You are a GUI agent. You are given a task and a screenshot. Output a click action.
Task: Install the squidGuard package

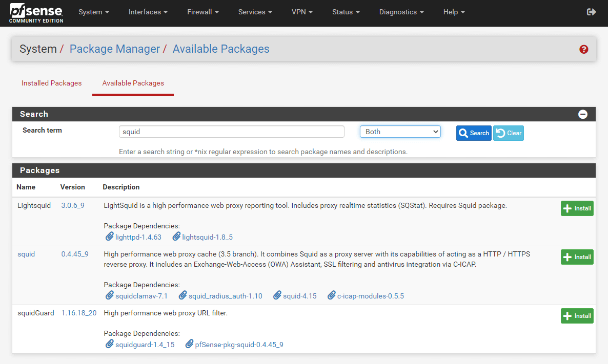click(x=577, y=316)
